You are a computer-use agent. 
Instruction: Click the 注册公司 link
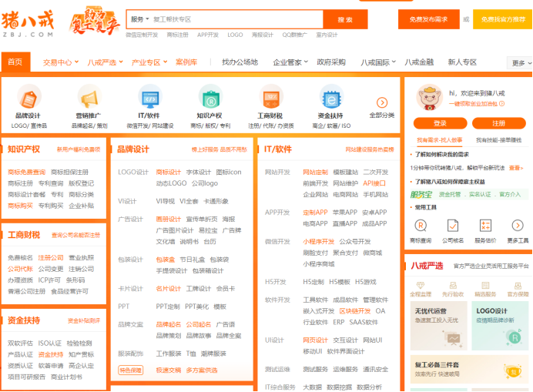point(51,258)
